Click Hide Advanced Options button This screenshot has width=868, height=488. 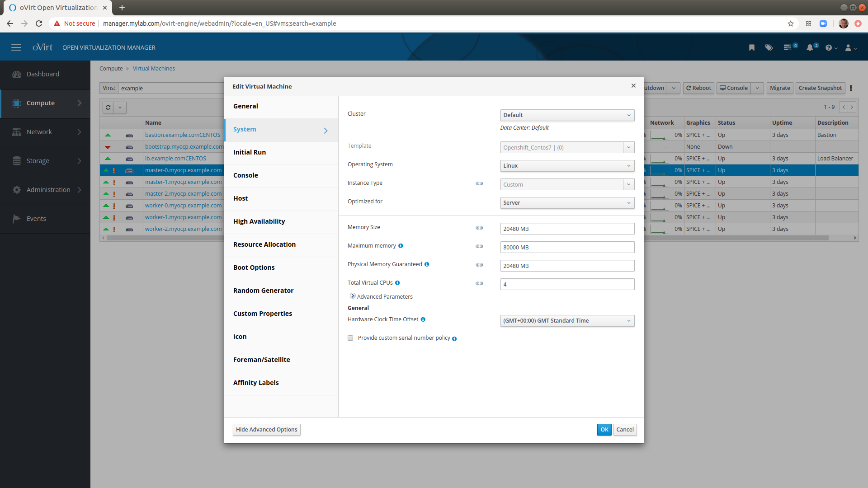267,430
